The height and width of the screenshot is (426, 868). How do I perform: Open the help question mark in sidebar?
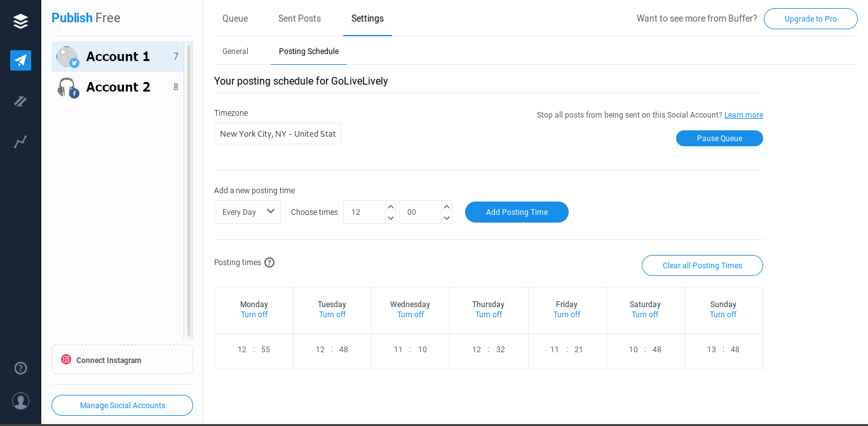point(20,368)
